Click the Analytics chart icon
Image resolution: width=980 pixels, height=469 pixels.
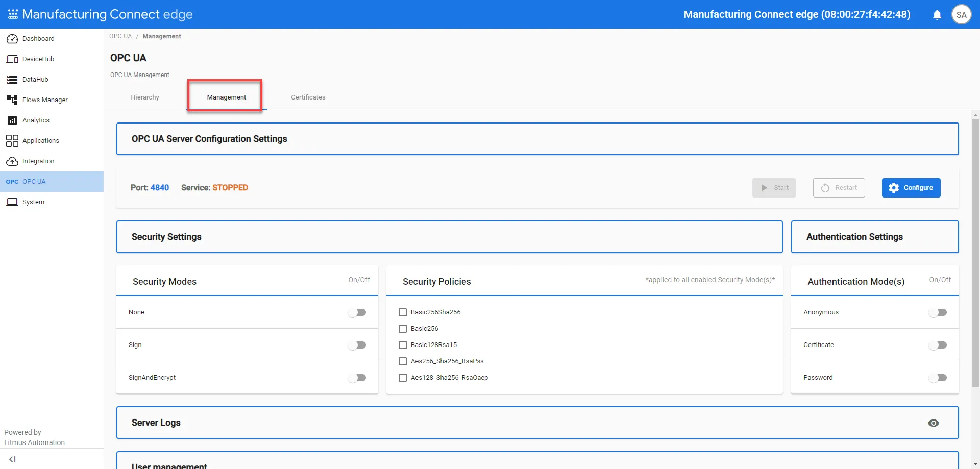point(12,120)
